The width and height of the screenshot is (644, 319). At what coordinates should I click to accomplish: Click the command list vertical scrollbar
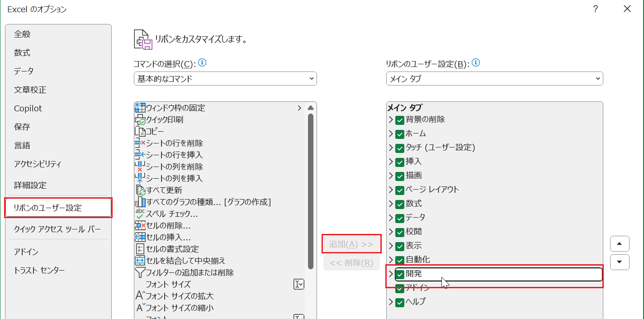(x=311, y=190)
